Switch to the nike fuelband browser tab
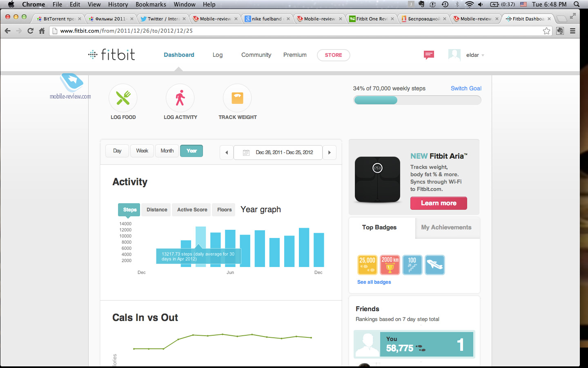 [x=267, y=19]
